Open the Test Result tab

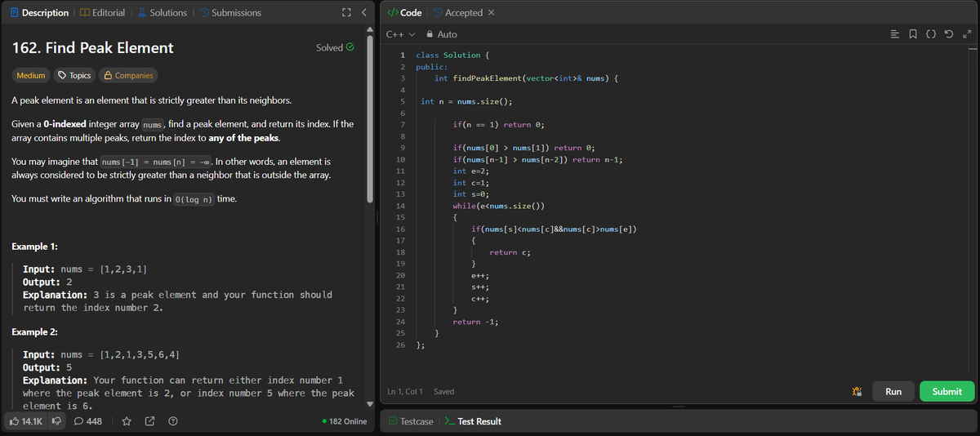tap(474, 421)
